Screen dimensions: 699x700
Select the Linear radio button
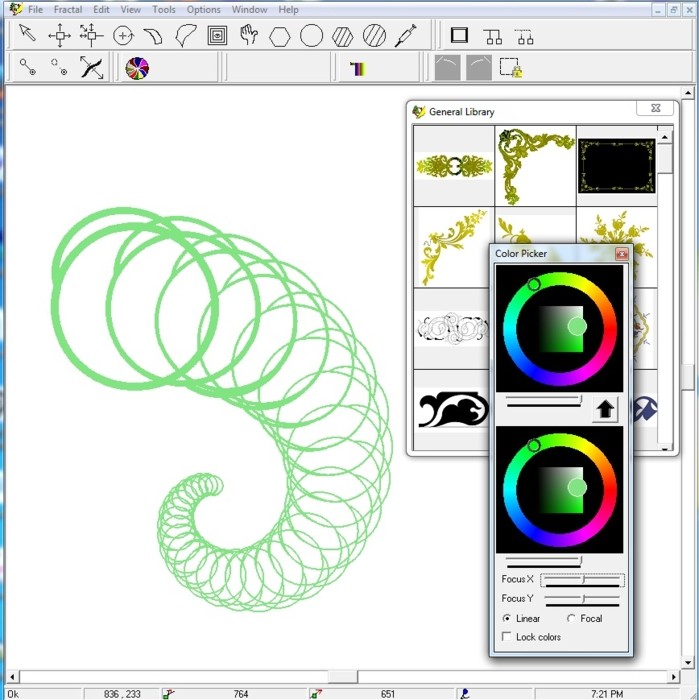[507, 618]
